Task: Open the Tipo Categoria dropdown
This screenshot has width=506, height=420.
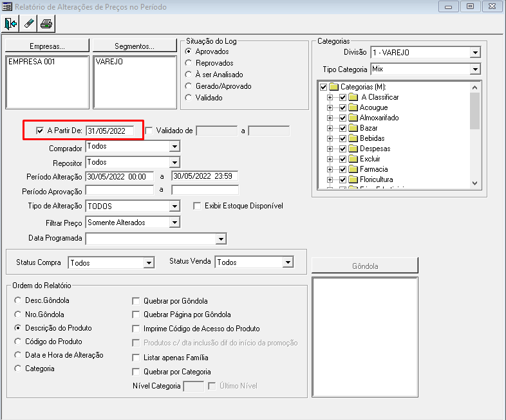Action: pos(475,69)
